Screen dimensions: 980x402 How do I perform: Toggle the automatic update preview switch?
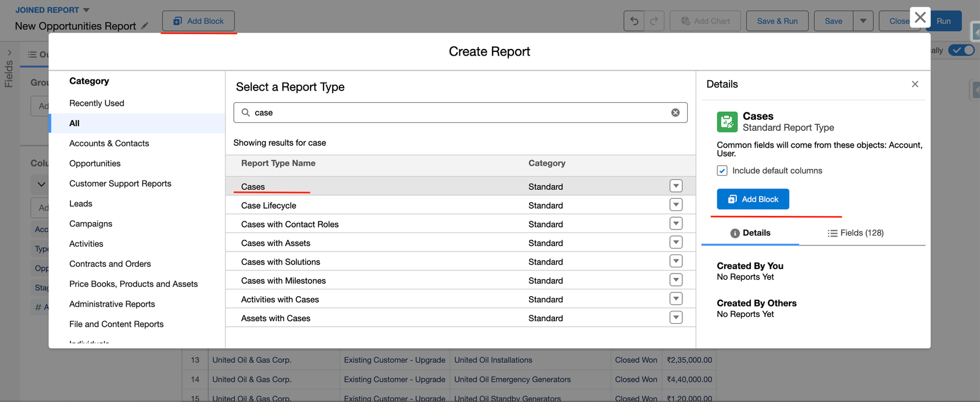[x=960, y=50]
